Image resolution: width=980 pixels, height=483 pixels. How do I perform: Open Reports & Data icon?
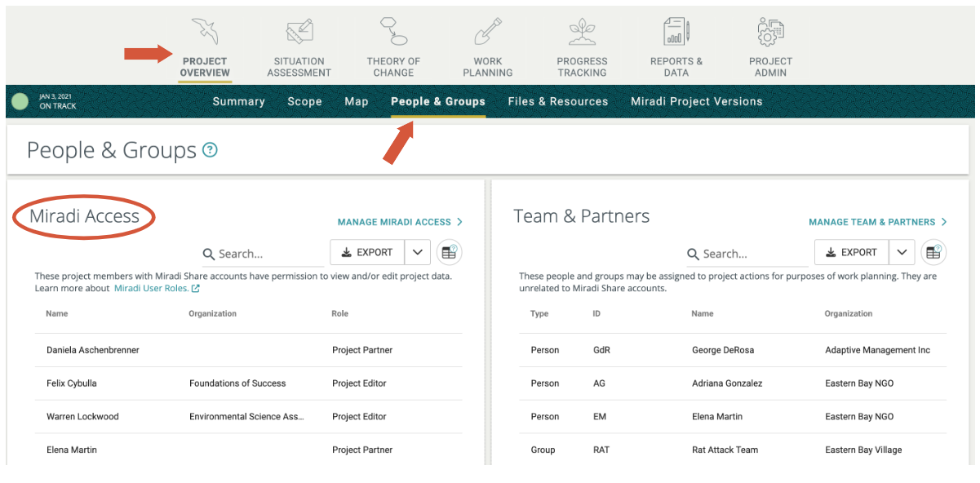point(676,33)
